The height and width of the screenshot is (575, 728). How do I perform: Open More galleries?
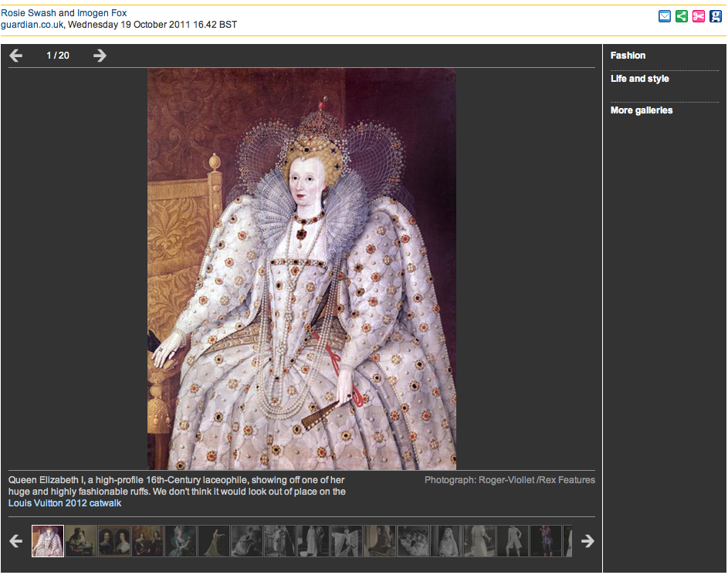pyautogui.click(x=642, y=110)
